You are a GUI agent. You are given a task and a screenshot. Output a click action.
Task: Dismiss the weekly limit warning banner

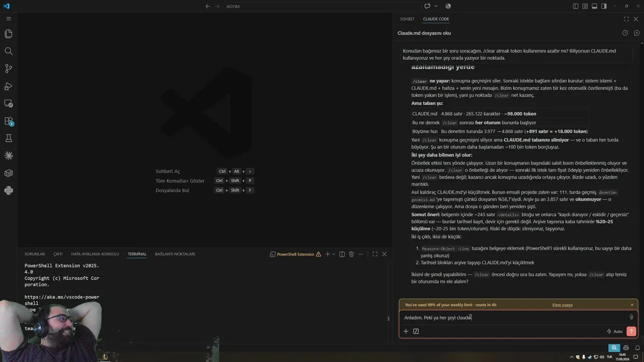[x=632, y=305]
